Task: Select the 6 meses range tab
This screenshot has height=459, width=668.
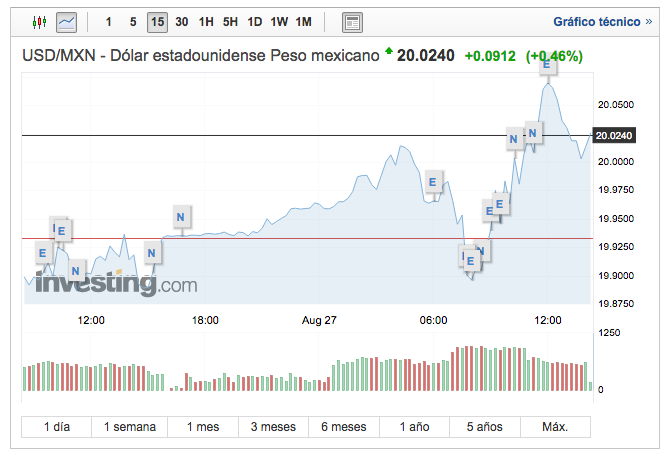Action: pos(344,427)
